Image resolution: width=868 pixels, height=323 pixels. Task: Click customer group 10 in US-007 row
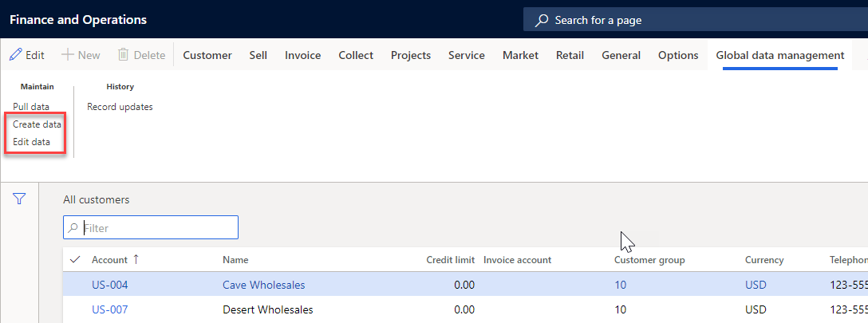point(621,309)
